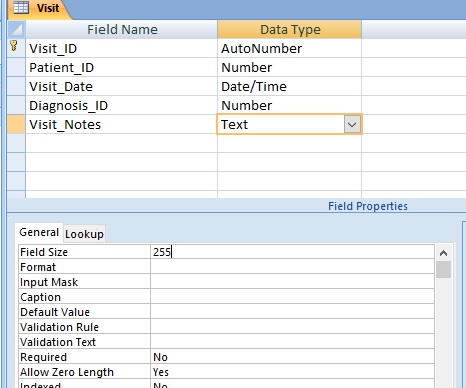
Task: Click the Description cell for Visit_ID
Action: coord(414,49)
